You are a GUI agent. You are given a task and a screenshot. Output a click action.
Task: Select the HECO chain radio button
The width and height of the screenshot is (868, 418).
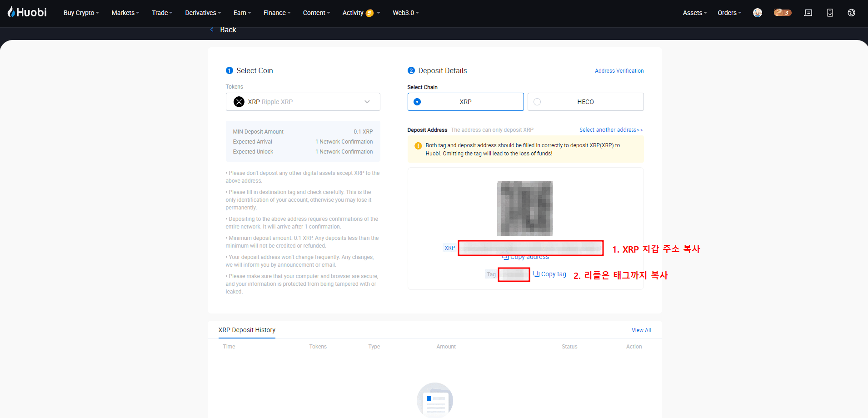click(537, 102)
